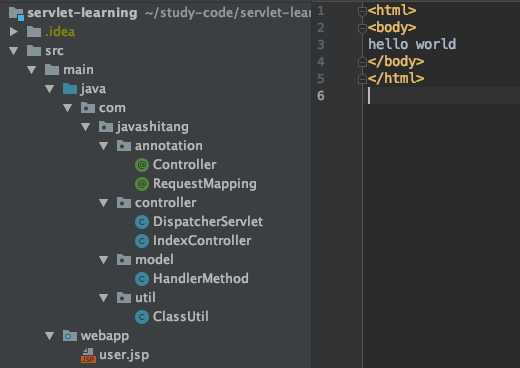Click the src folder icon
Viewport: 520px width, 368px height.
(34, 51)
